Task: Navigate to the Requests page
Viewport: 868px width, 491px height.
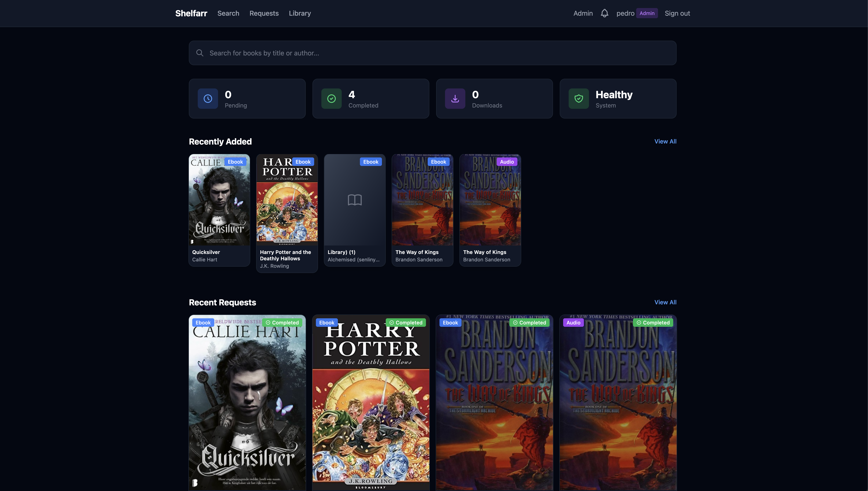Action: coord(264,13)
